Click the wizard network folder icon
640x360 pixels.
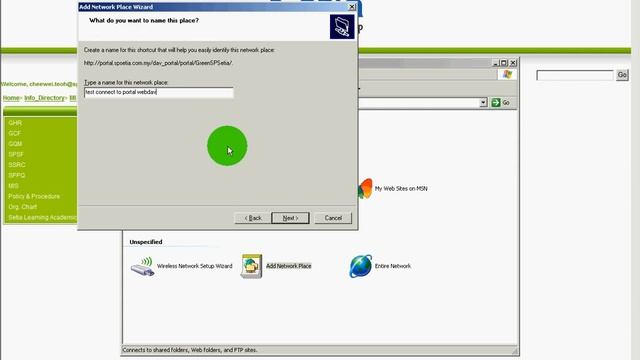point(342,27)
